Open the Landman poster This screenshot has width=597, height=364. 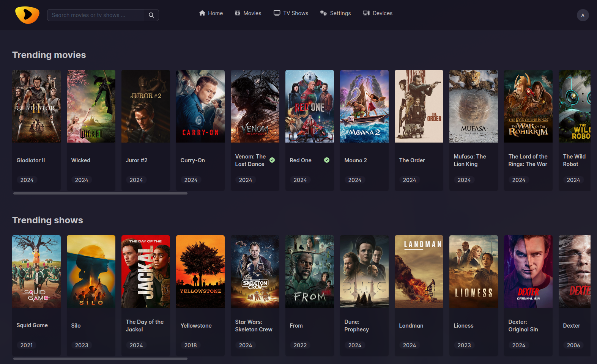pyautogui.click(x=419, y=271)
